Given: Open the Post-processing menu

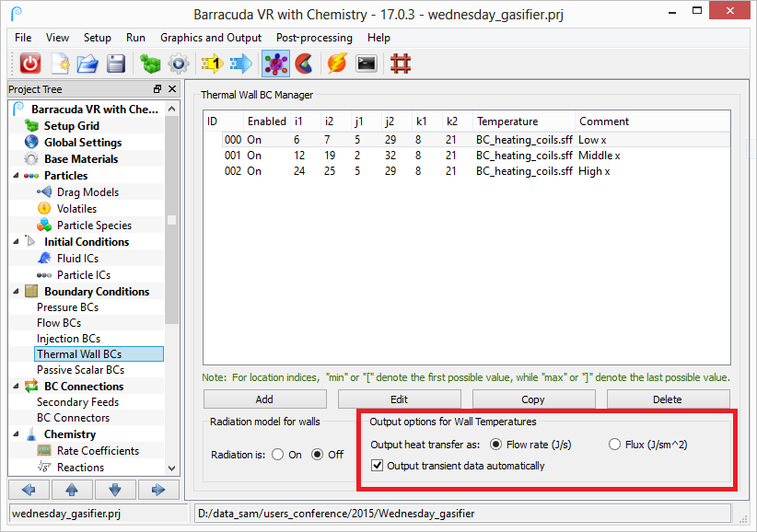Looking at the screenshot, I should pos(314,38).
